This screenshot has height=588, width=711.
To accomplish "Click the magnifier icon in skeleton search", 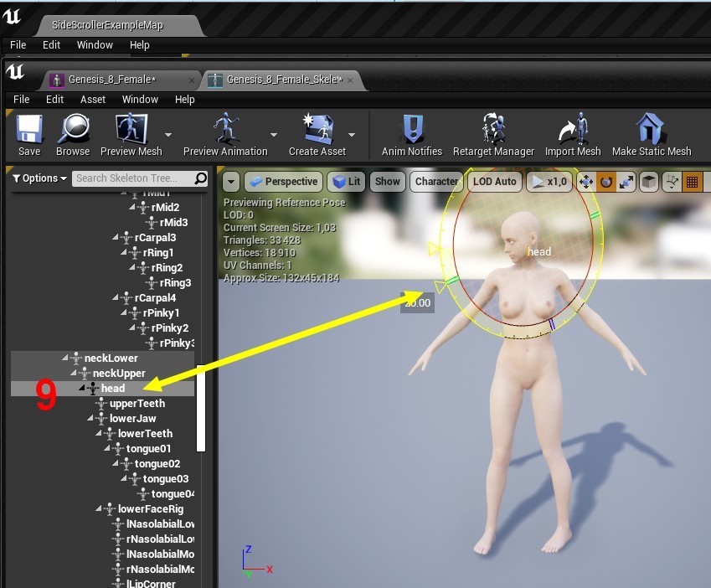I will (200, 178).
